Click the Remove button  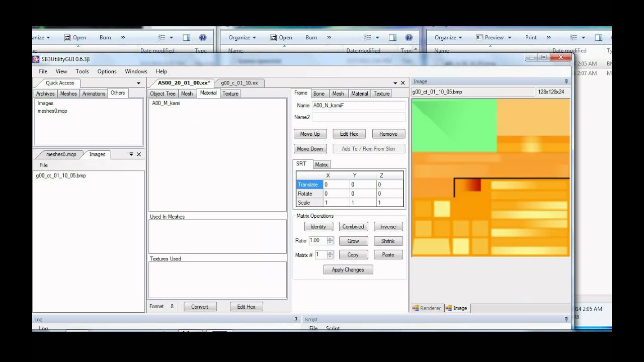click(388, 134)
